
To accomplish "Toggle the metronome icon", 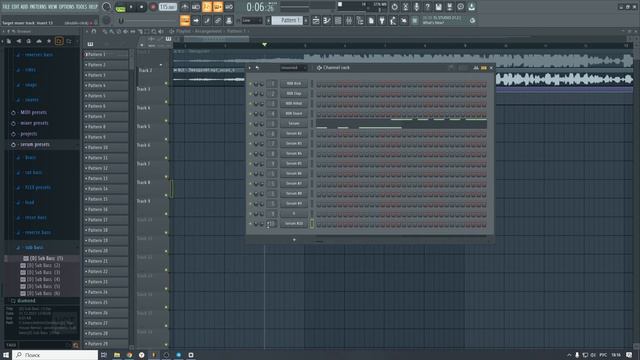I will [184, 7].
